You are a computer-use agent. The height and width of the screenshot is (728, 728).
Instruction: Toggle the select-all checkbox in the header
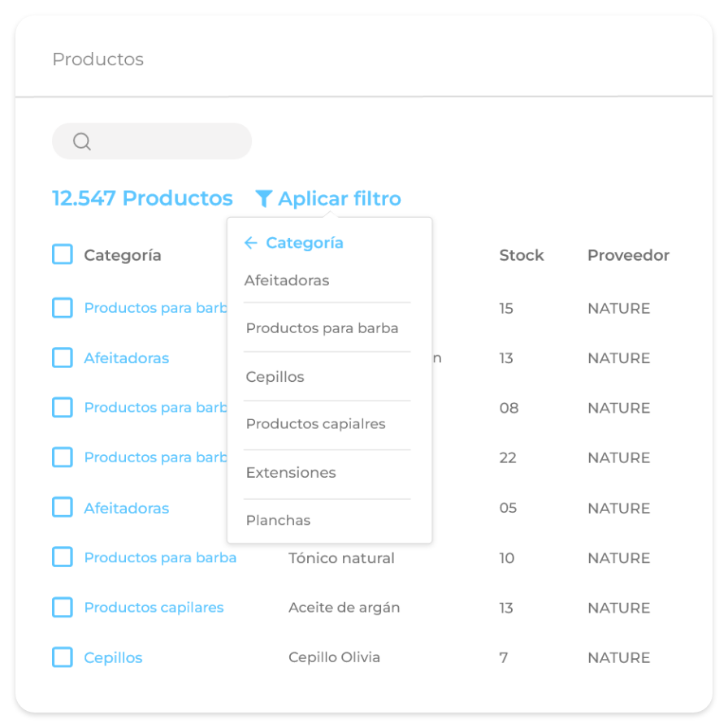[63, 255]
